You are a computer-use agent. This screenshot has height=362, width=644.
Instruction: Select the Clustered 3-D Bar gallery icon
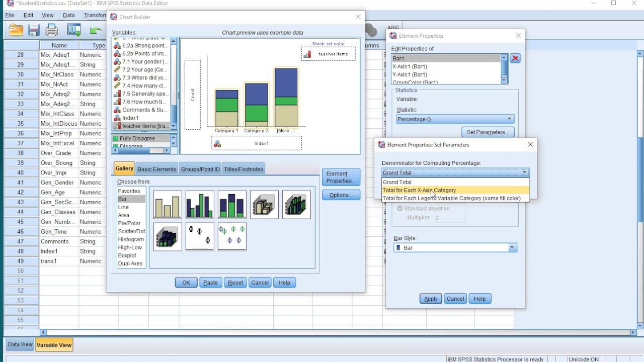tap(297, 205)
